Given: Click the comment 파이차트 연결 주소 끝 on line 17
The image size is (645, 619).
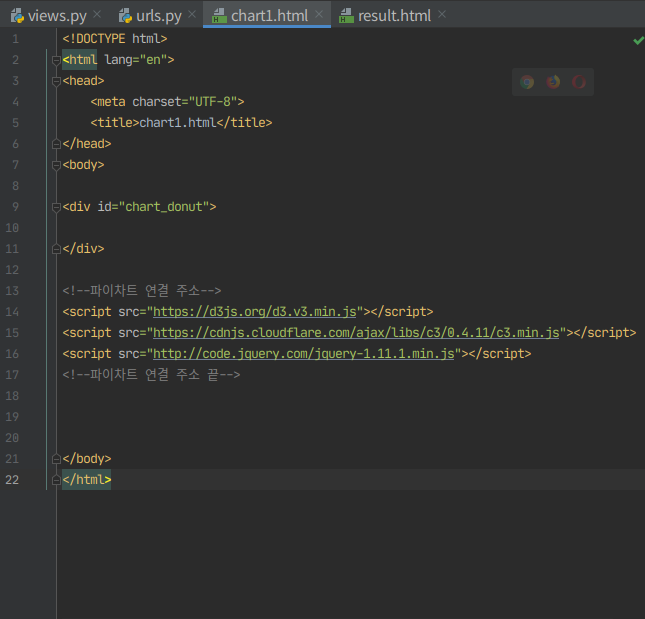Looking at the screenshot, I should click(151, 375).
